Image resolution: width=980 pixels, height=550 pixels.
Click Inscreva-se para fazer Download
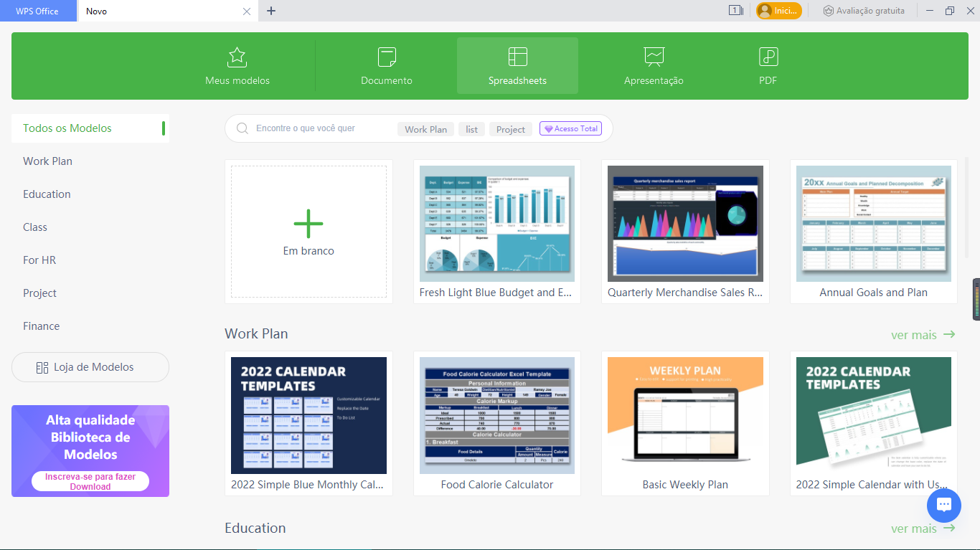pyautogui.click(x=90, y=480)
